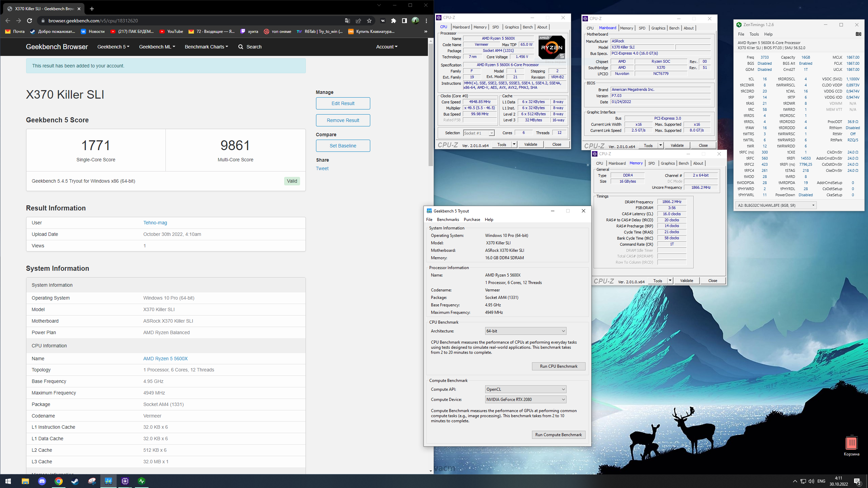Open the VK extension icon
Viewport: 868px width, 488px height.
[x=383, y=21]
